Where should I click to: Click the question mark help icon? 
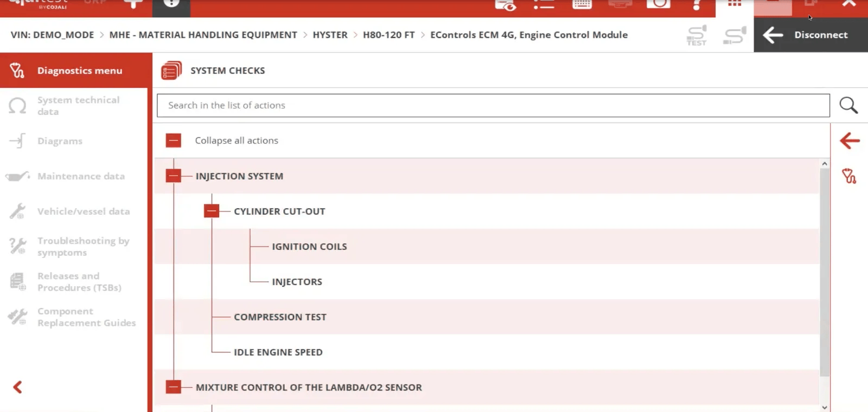pyautogui.click(x=697, y=4)
